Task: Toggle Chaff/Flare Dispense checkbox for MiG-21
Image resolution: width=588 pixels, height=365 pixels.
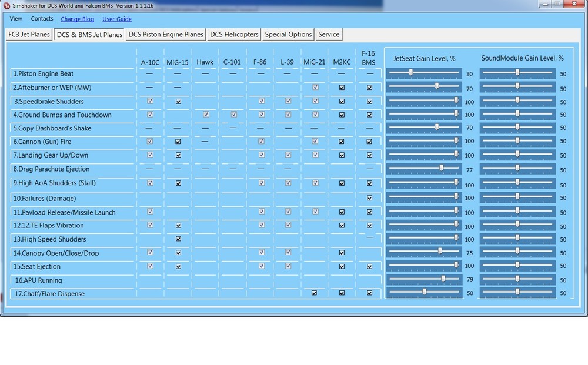Action: click(x=315, y=293)
